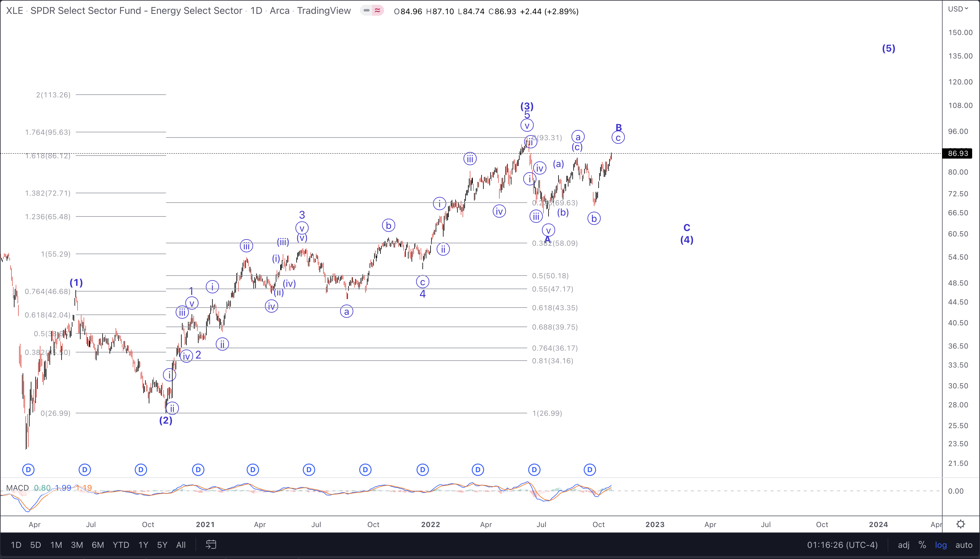
Task: Open the USD currency dropdown
Action: click(958, 9)
